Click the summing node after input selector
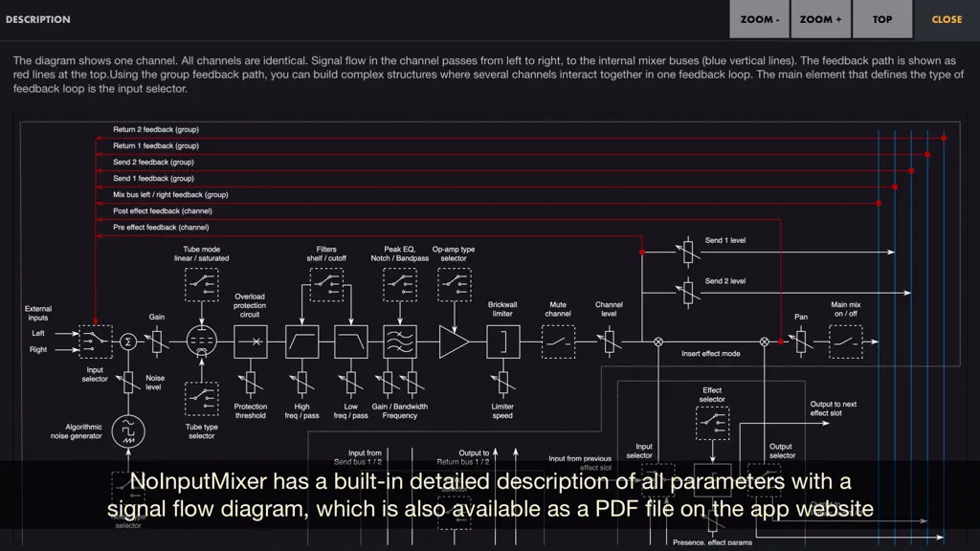The width and height of the screenshot is (980, 551). [x=128, y=342]
